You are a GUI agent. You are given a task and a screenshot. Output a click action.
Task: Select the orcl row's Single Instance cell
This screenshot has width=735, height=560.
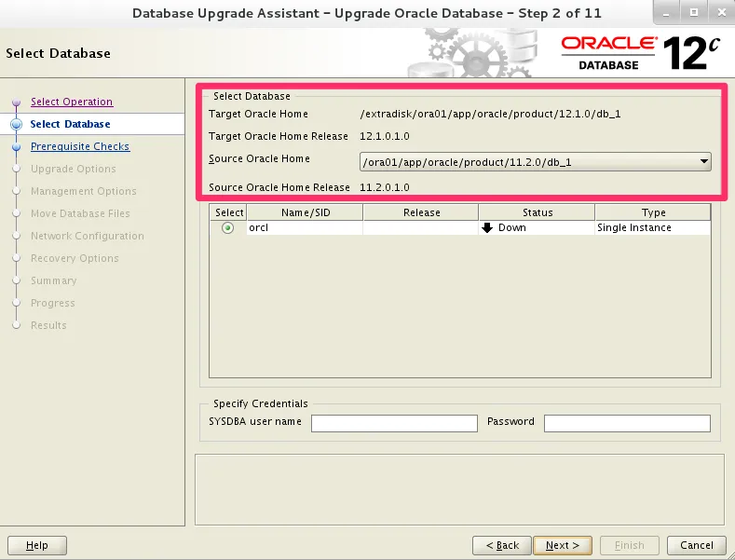[652, 227]
